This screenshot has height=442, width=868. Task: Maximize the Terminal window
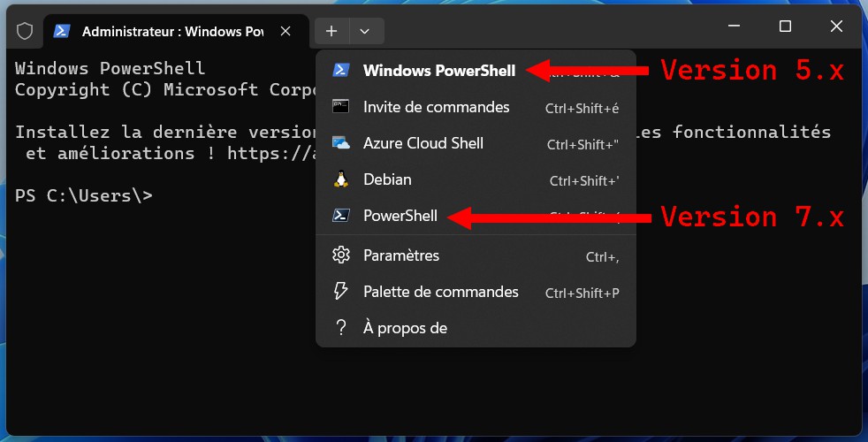(x=785, y=27)
